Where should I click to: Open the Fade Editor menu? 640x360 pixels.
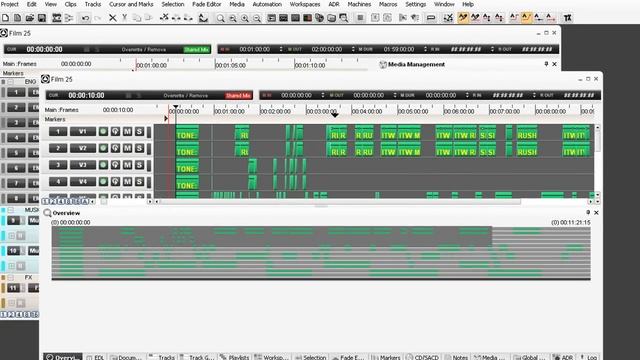click(x=207, y=4)
